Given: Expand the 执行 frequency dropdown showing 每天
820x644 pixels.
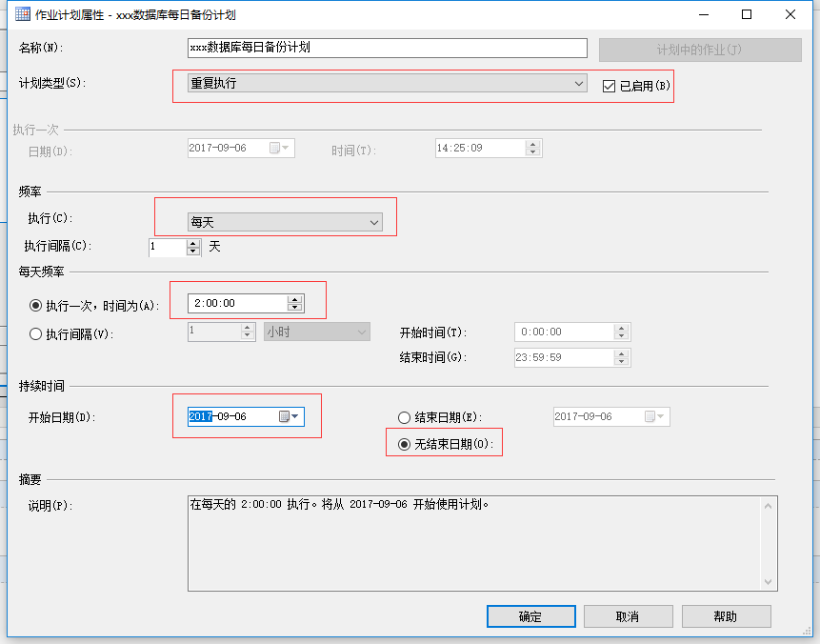Looking at the screenshot, I should click(x=285, y=222).
